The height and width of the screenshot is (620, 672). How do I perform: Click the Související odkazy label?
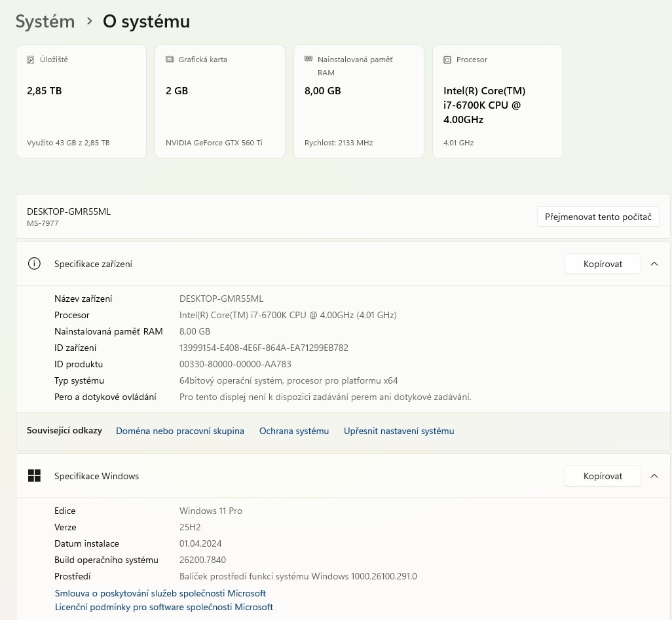tap(64, 430)
